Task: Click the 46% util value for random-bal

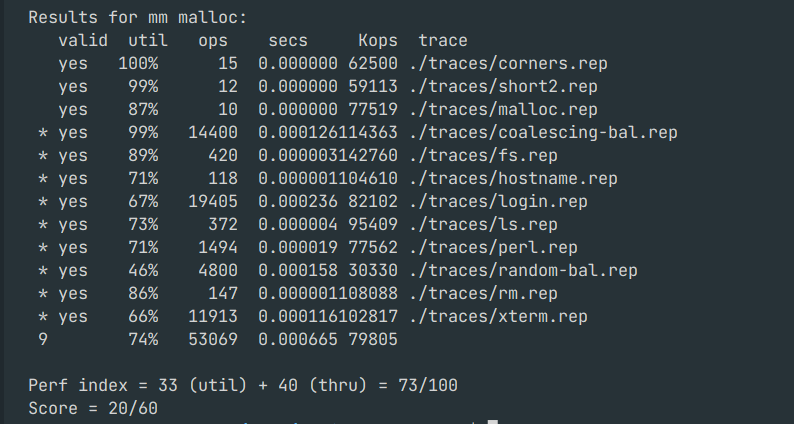Action: pyautogui.click(x=143, y=271)
